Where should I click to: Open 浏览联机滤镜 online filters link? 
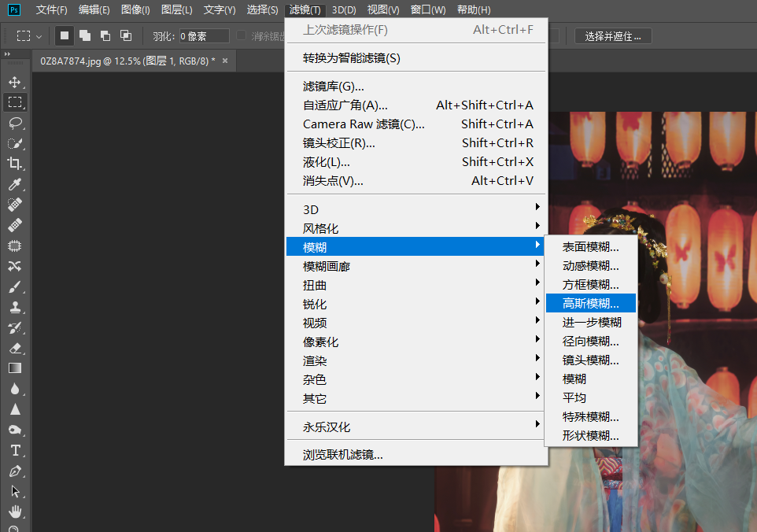[415, 454]
